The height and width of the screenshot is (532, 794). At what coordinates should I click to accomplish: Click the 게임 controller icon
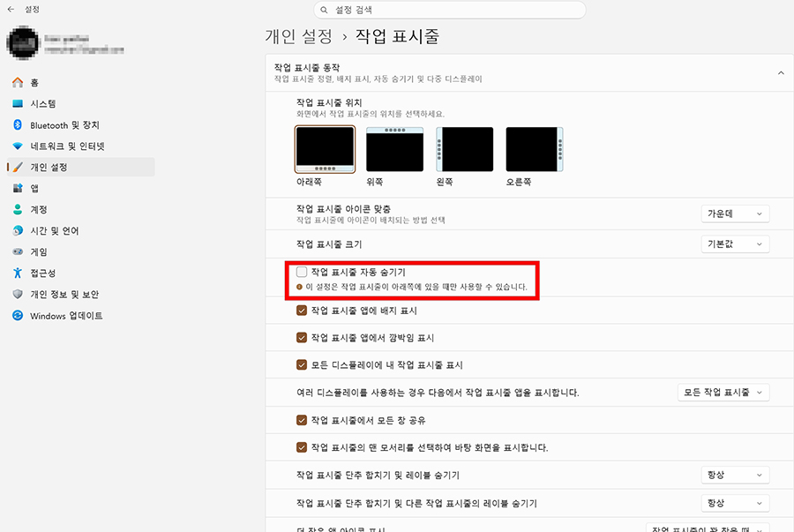[x=18, y=251]
